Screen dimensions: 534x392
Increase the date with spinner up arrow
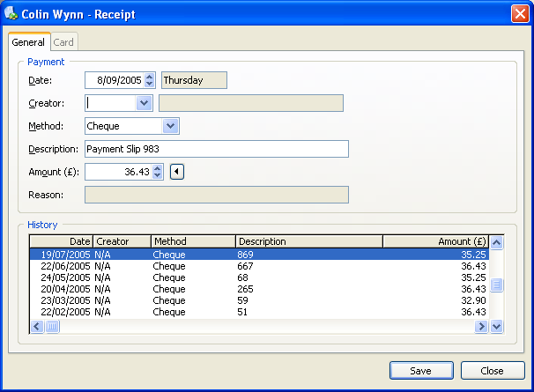pos(149,77)
